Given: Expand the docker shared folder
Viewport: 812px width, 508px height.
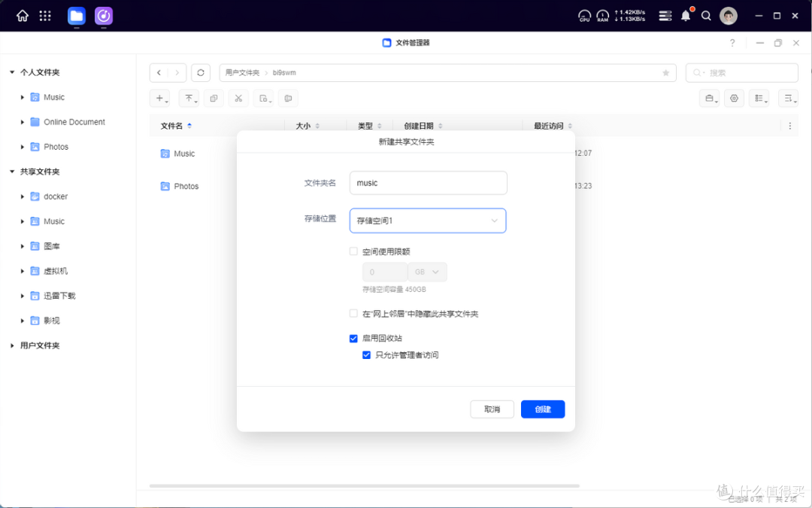Looking at the screenshot, I should pyautogui.click(x=23, y=197).
